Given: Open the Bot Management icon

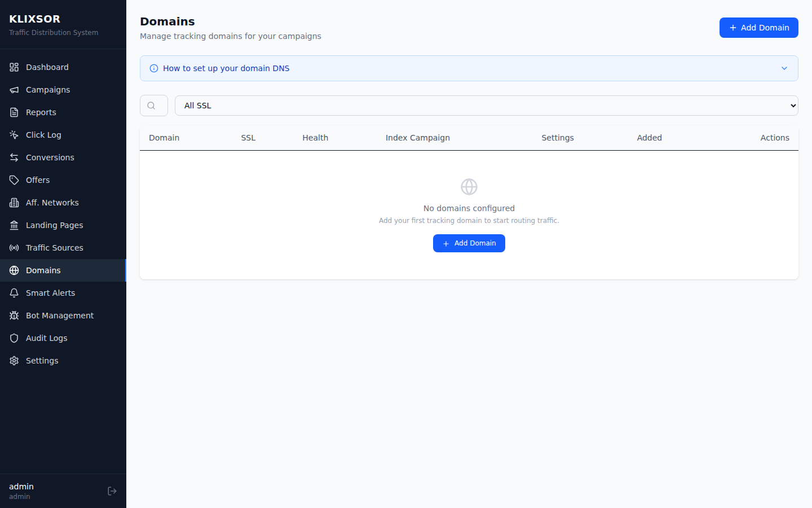Looking at the screenshot, I should [14, 315].
